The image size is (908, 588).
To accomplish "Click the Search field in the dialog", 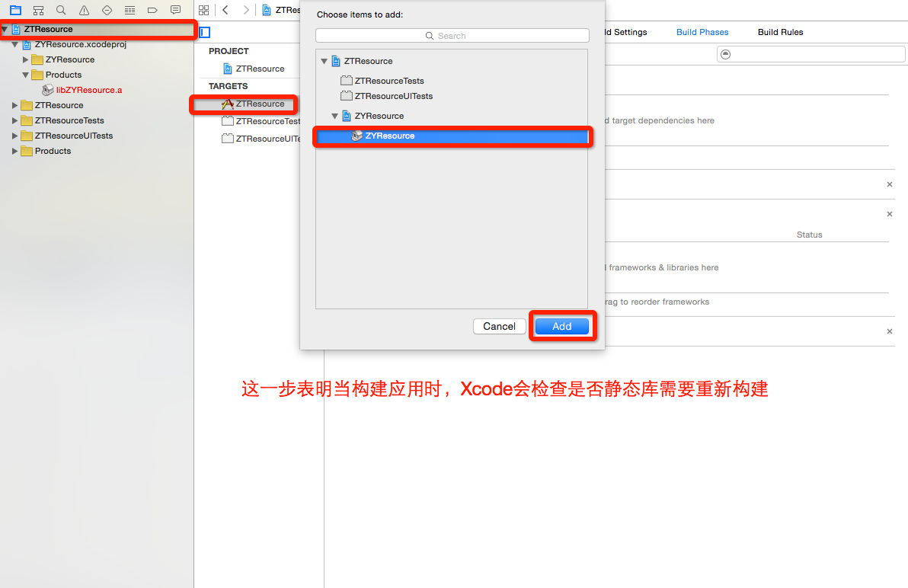I will click(452, 36).
